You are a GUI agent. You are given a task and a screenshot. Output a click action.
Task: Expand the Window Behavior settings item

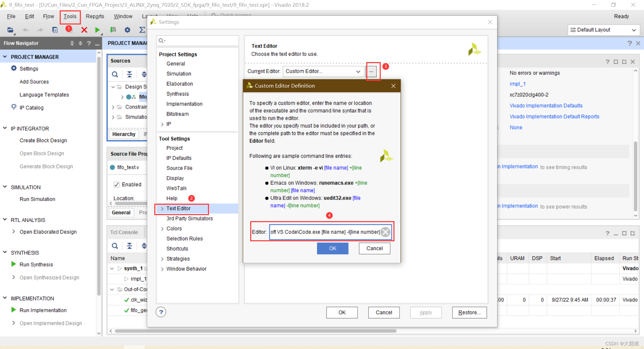point(162,269)
